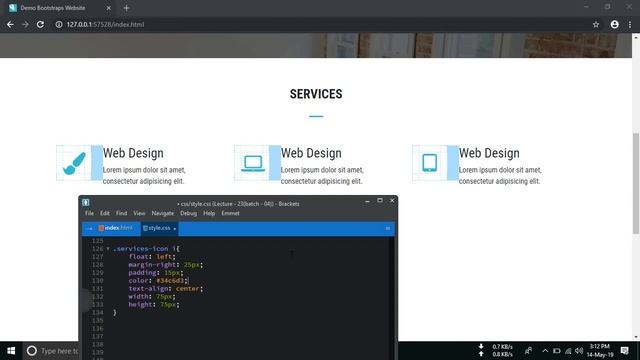Open the Edit menu in Brackets
Screen dimensions: 640x360
105,213
